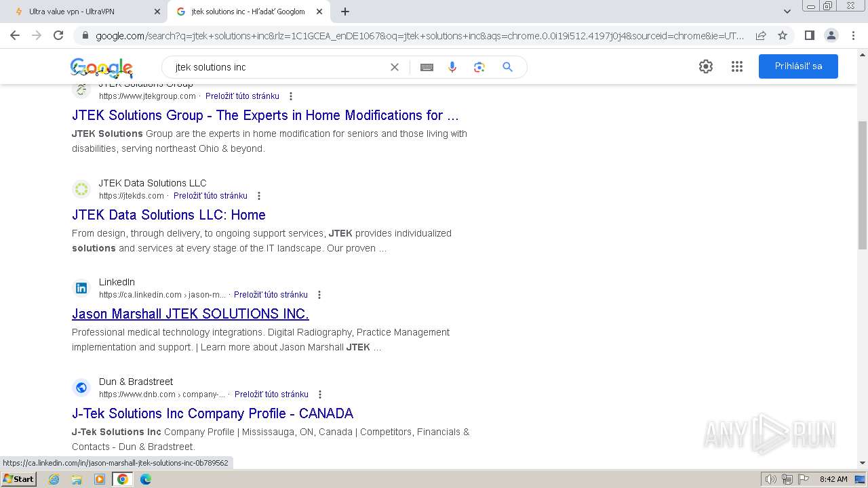Viewport: 868px width, 488px height.
Task: Close the jtek solutions inc tab
Action: pos(319,12)
